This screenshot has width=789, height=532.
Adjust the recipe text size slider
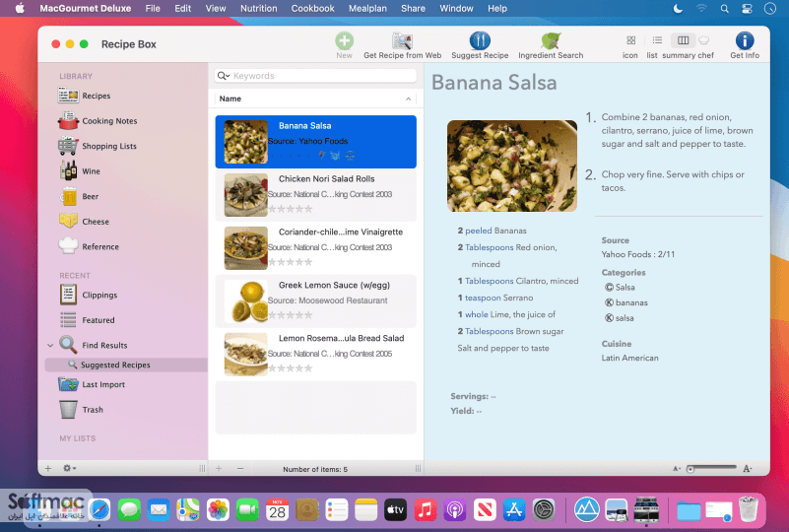[711, 469]
